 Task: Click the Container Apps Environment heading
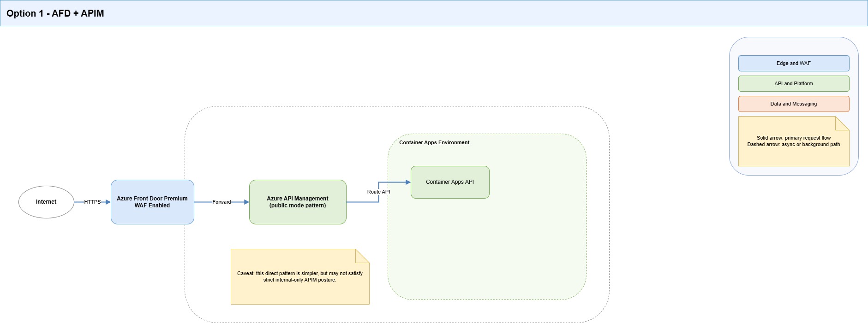(x=434, y=142)
